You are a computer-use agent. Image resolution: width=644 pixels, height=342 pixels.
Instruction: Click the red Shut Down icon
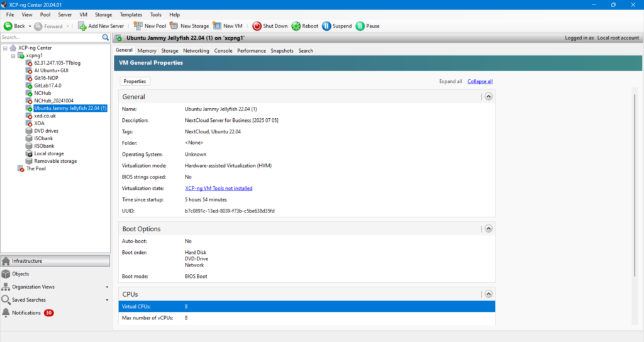pos(257,26)
